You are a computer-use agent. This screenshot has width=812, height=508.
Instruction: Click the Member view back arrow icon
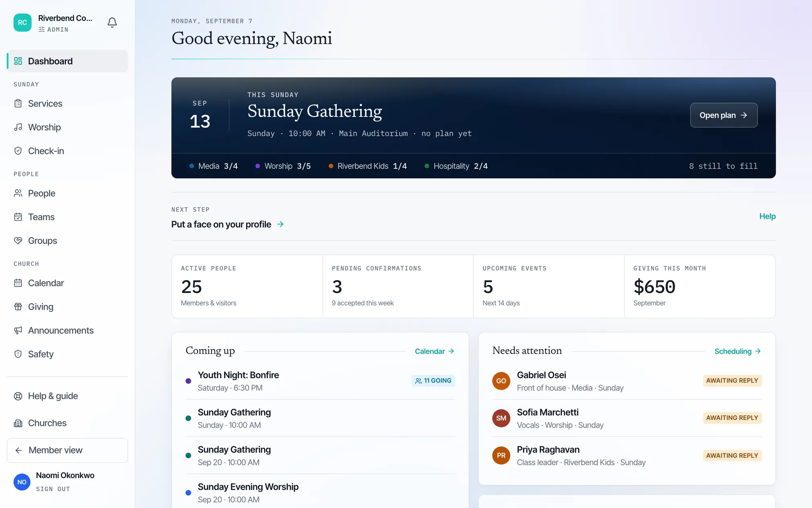(19, 450)
